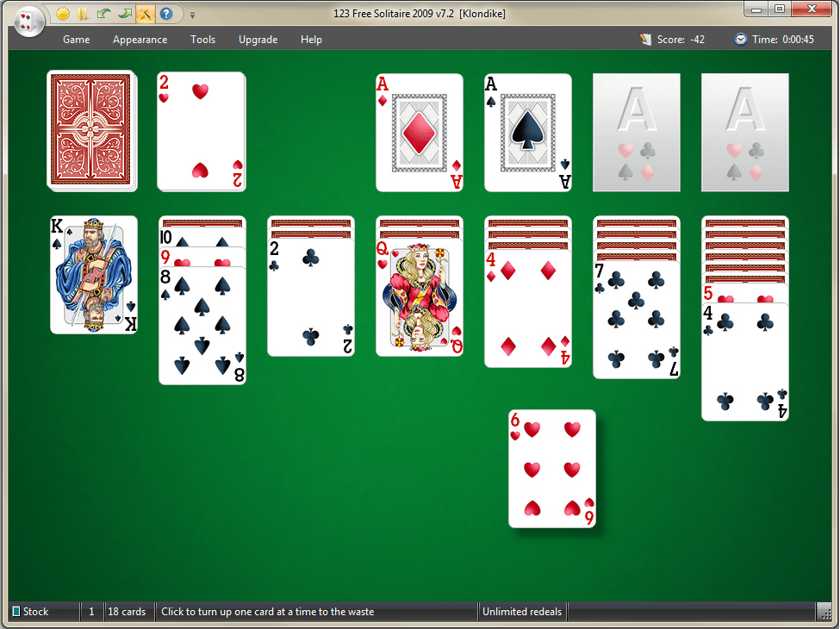Click the 6 of hearts card
Image resolution: width=840 pixels, height=629 pixels.
552,469
